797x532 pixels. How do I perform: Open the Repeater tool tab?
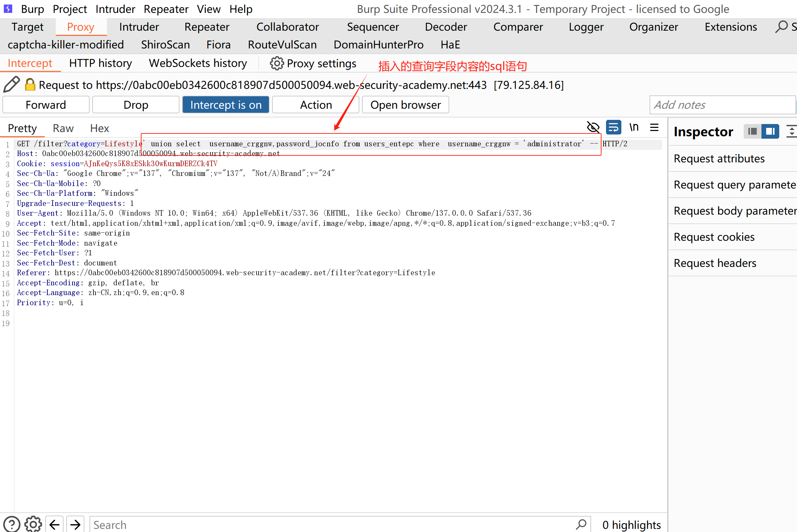(x=207, y=27)
